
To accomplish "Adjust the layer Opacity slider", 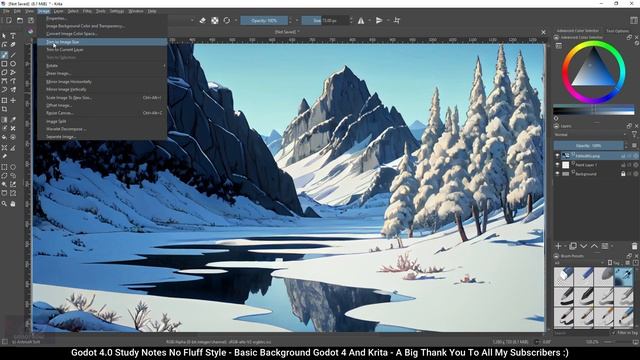I will pyautogui.click(x=589, y=145).
